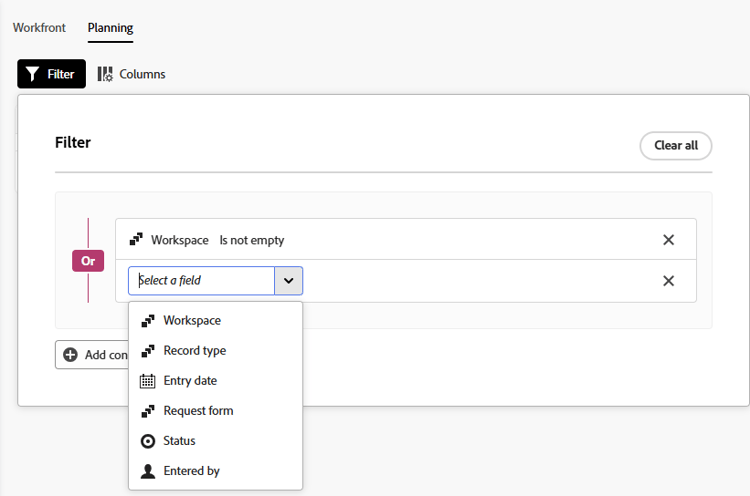The height and width of the screenshot is (496, 750).
Task: Open the Is not empty operator selector
Action: pyautogui.click(x=252, y=240)
